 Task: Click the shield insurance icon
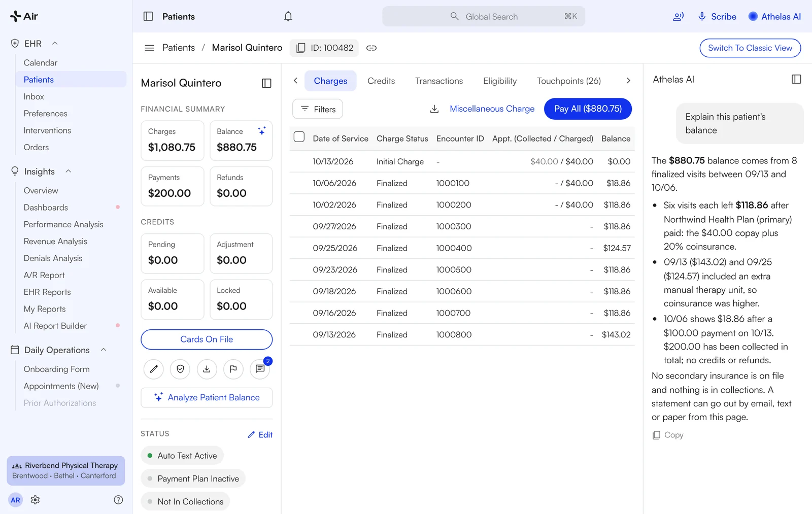point(180,369)
